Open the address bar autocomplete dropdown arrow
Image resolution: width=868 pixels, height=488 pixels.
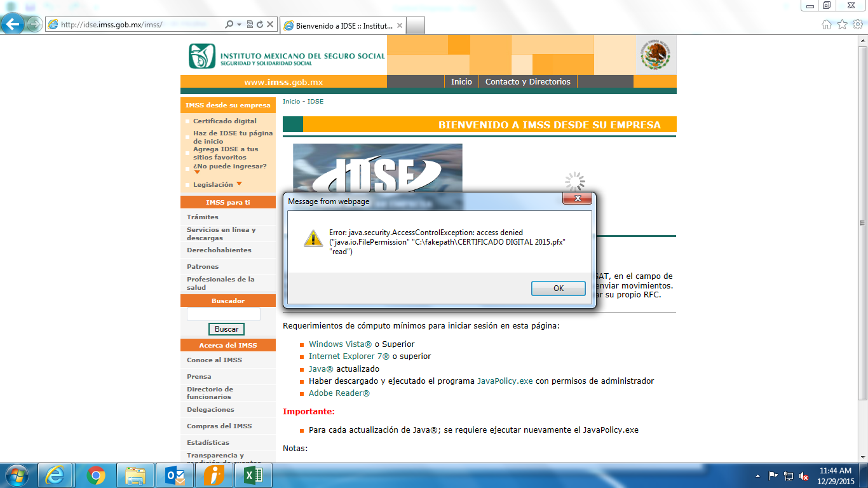click(240, 24)
